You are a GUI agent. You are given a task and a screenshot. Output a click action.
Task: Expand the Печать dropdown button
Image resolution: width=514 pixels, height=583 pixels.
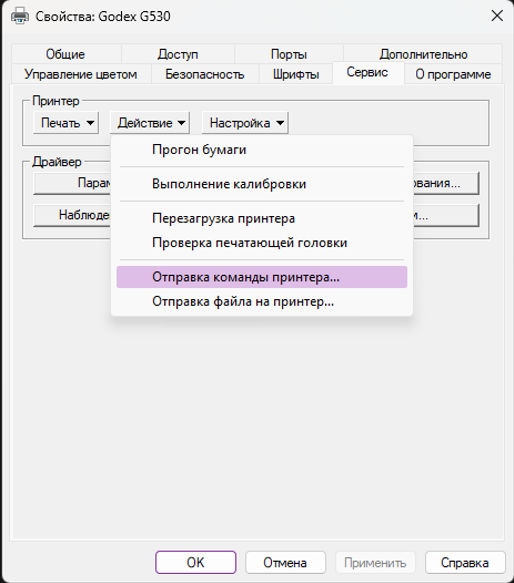(x=66, y=123)
